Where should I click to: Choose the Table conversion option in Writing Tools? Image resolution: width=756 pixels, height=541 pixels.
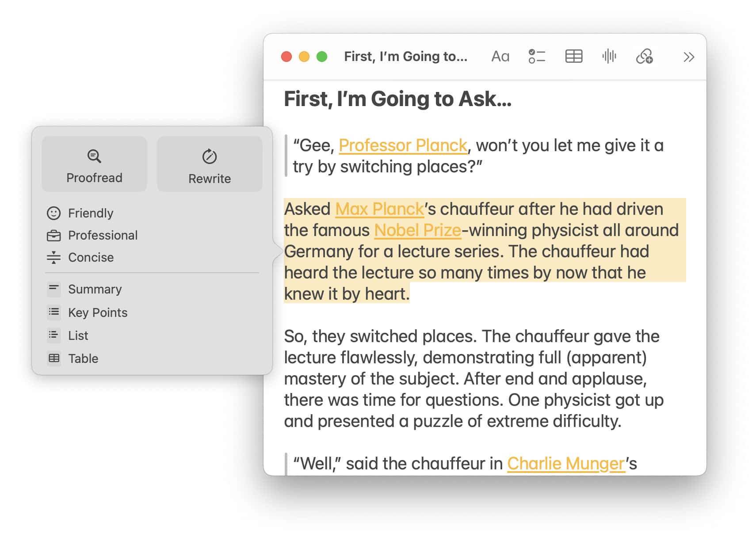[x=83, y=358]
